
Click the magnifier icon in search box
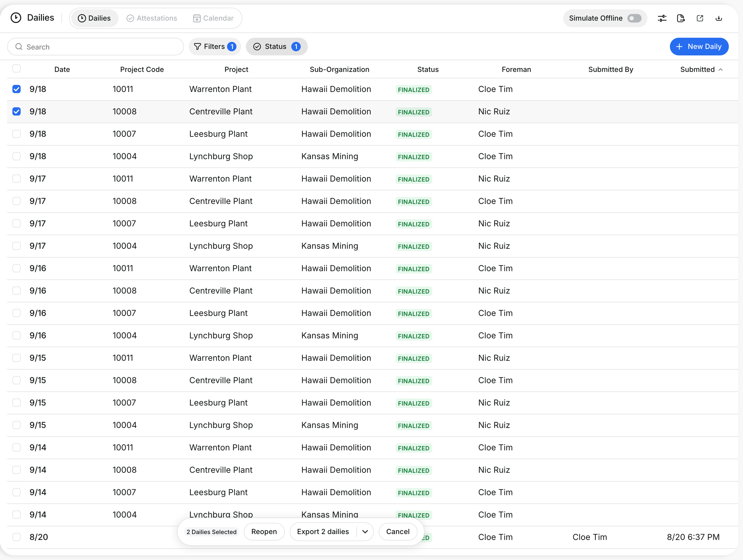(x=19, y=47)
